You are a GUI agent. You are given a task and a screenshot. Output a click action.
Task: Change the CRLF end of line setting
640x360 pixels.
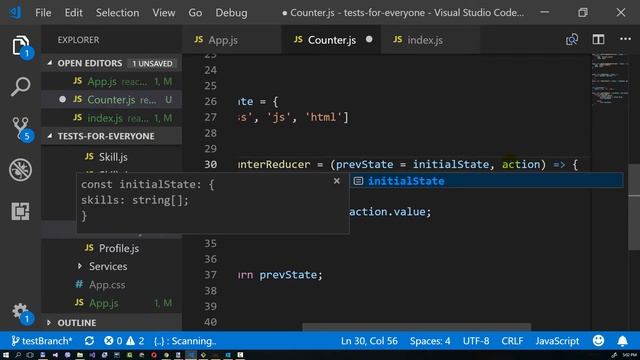(x=512, y=341)
